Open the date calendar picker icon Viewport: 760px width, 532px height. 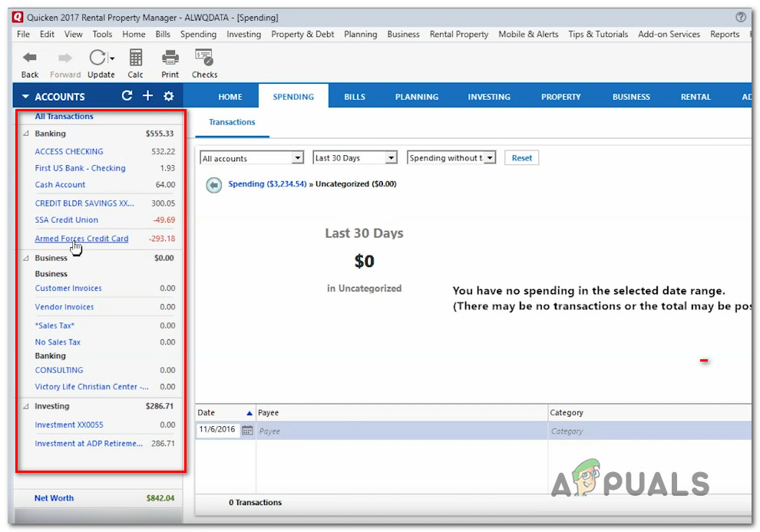[x=247, y=430]
